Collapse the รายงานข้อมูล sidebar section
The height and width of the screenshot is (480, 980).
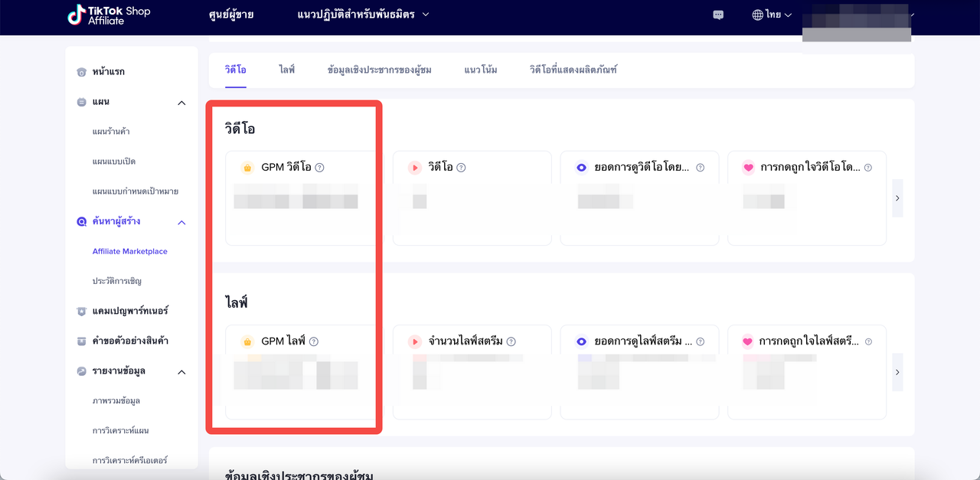(181, 372)
